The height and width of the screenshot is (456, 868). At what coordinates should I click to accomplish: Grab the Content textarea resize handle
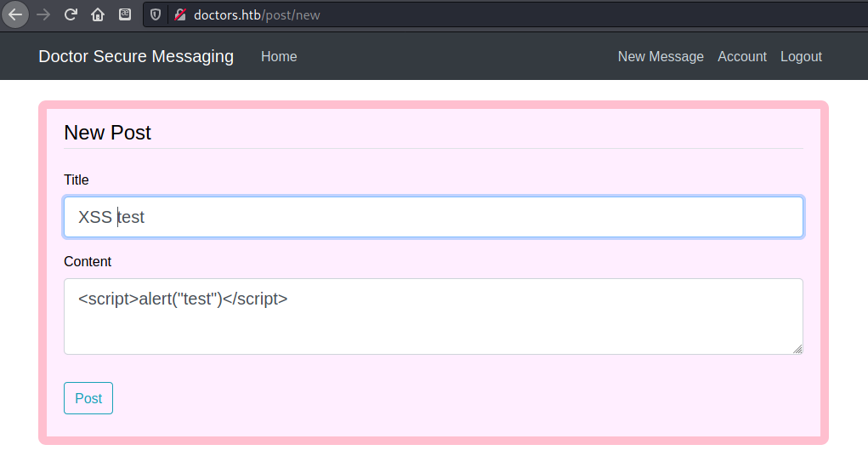point(797,349)
